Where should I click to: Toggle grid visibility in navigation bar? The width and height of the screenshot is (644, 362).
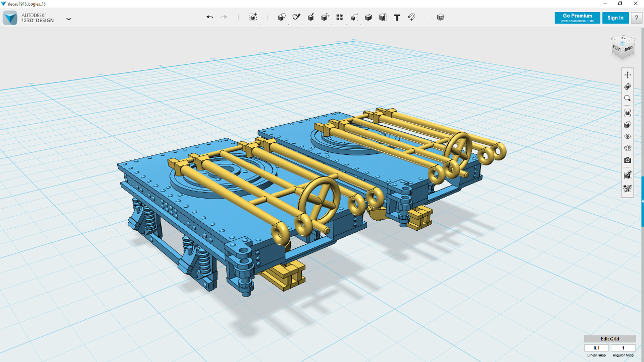tap(627, 148)
